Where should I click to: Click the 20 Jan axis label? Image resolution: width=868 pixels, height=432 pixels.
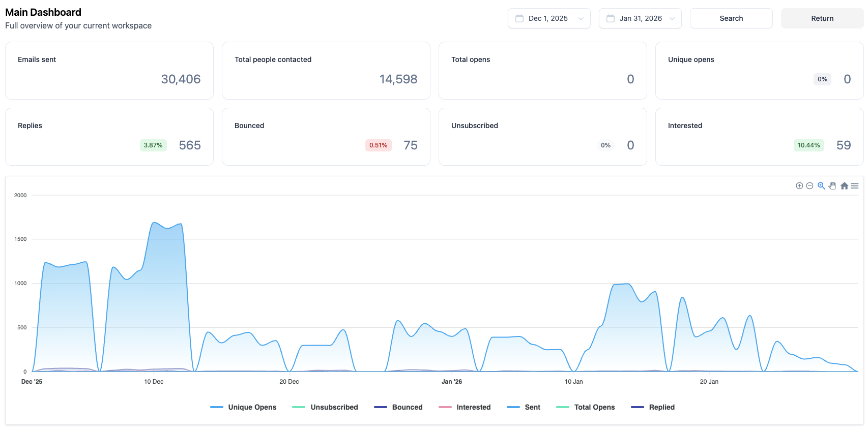[x=709, y=382]
